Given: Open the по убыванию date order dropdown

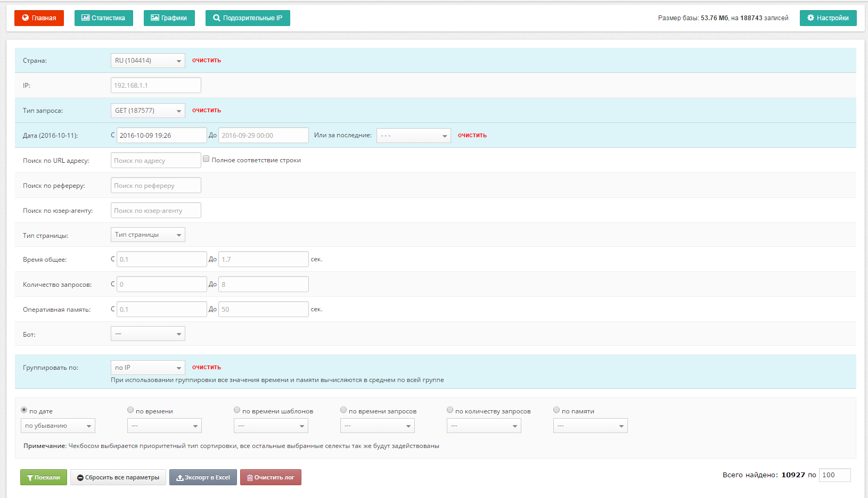Looking at the screenshot, I should click(58, 426).
